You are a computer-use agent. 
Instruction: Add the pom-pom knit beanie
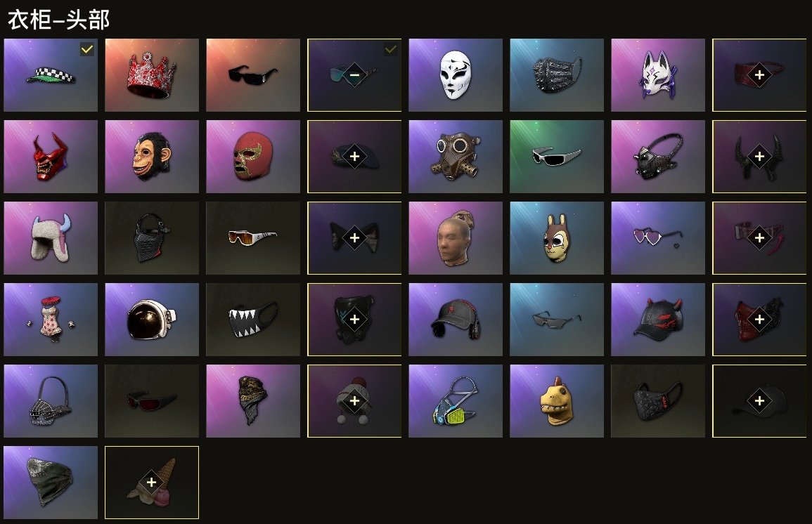[x=354, y=401]
